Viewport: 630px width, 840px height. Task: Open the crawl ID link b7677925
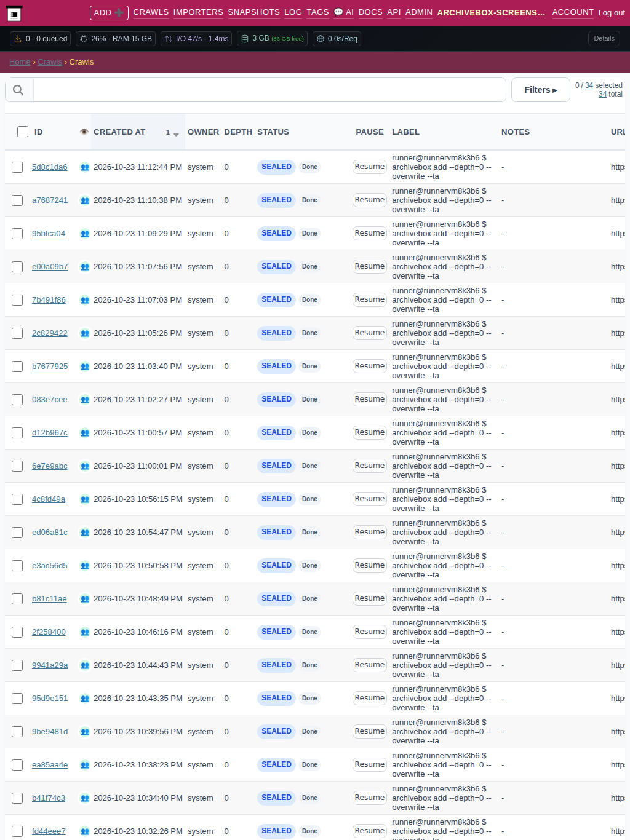(50, 367)
